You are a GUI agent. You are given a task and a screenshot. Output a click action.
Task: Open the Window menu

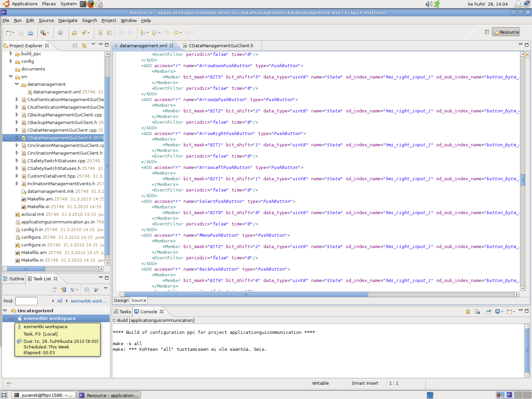pos(129,20)
